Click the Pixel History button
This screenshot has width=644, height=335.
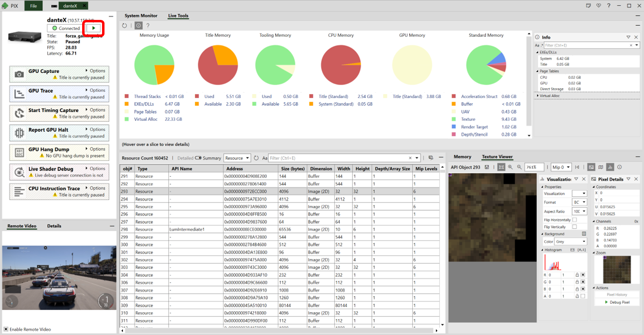pos(617,295)
